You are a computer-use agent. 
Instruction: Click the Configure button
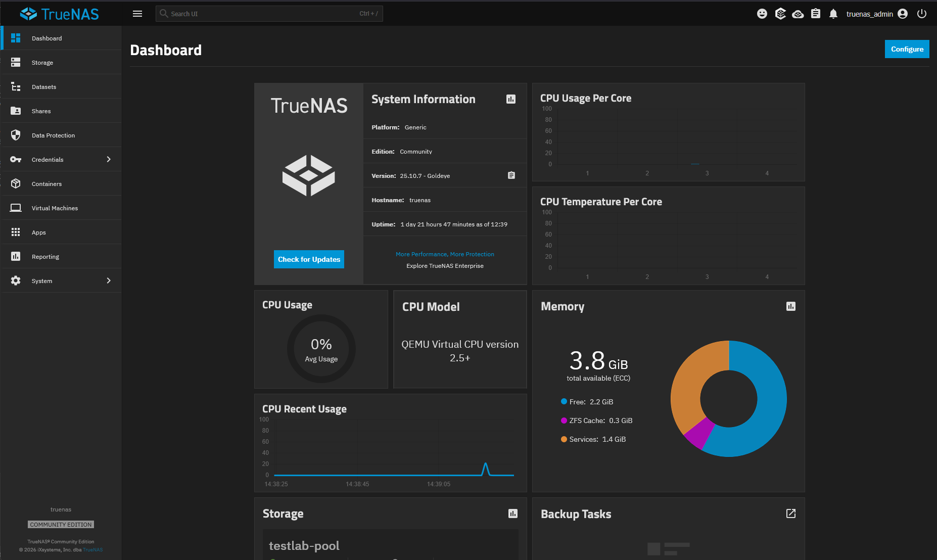click(907, 49)
